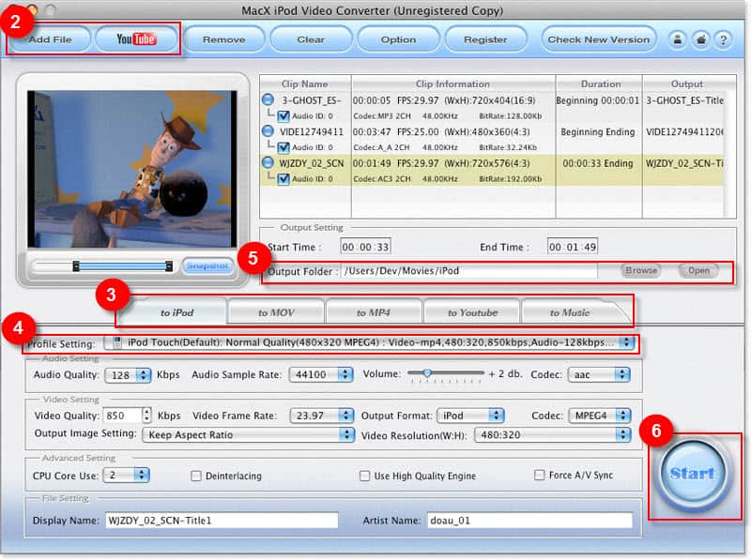Image resolution: width=751 pixels, height=560 pixels.
Task: Switch to the to Youtube tab
Action: click(x=472, y=312)
